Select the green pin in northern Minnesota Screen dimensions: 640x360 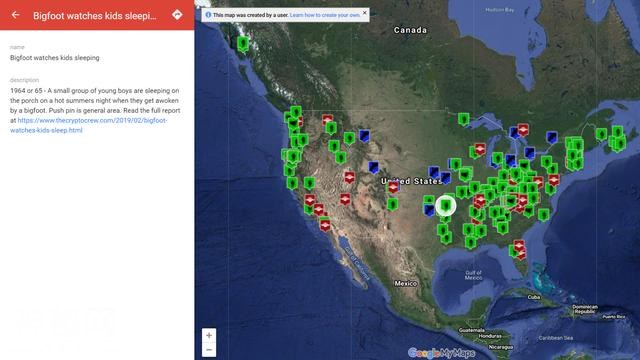[x=463, y=119]
